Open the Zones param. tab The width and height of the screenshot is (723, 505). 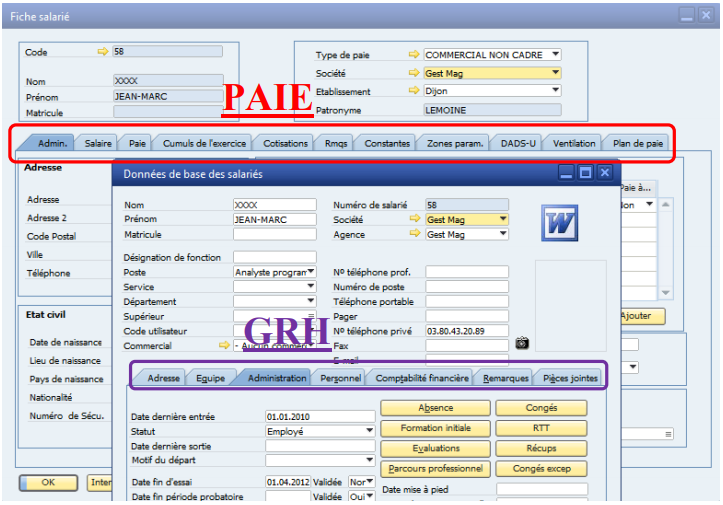tap(455, 143)
